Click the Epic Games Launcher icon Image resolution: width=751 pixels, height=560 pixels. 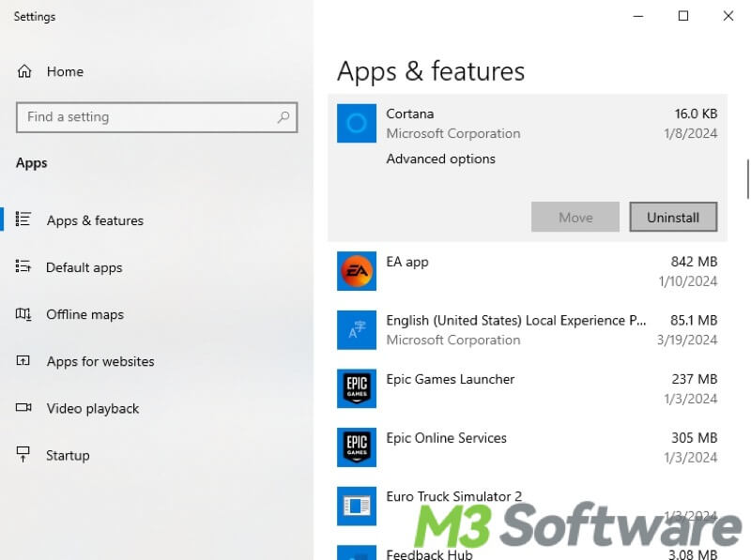(357, 388)
